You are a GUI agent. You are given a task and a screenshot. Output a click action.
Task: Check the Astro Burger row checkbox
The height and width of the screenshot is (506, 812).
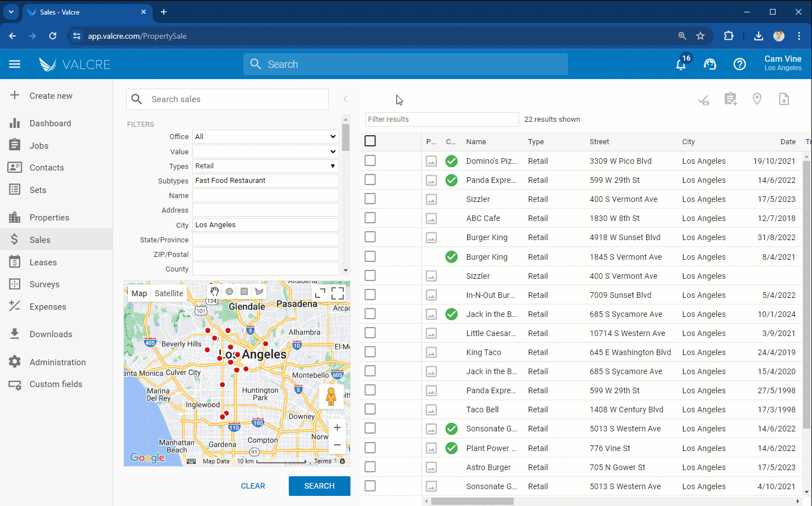pyautogui.click(x=370, y=467)
